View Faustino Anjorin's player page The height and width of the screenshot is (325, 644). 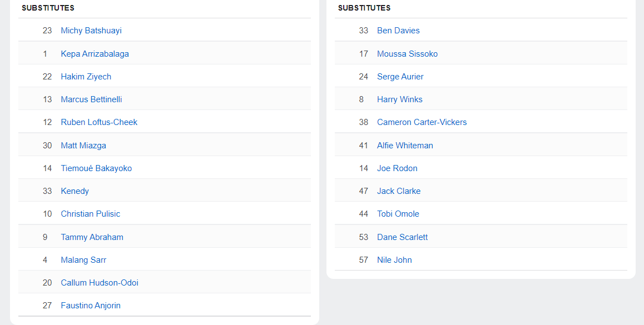point(91,306)
